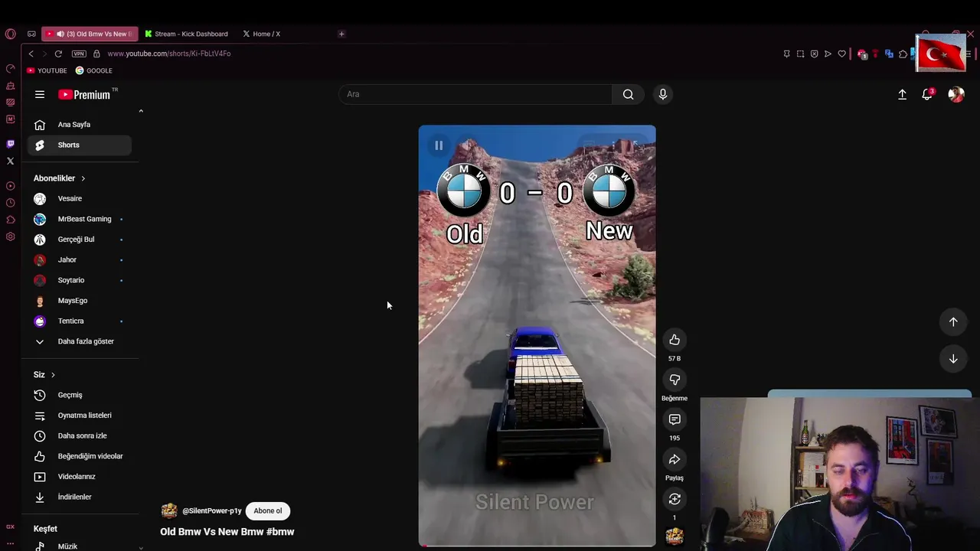The image size is (980, 551).
Task: Click the address bar URL field
Action: coord(169,54)
